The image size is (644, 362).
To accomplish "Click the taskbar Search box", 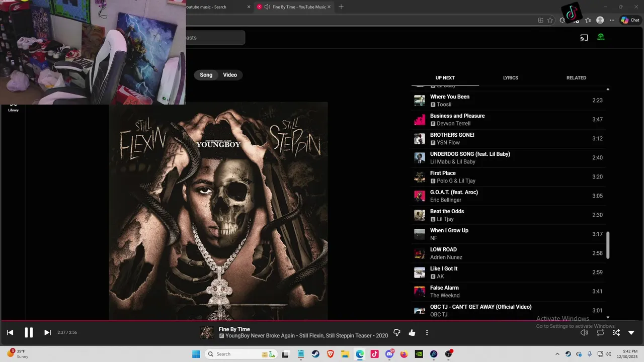I will point(242,354).
